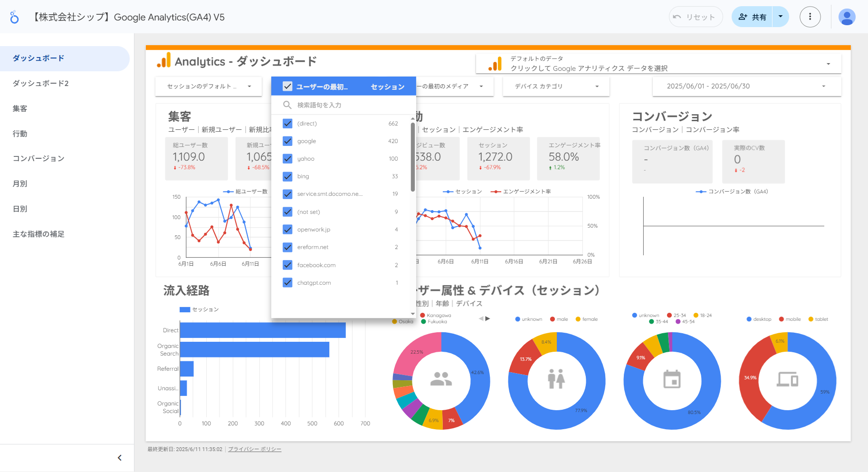Click the people icon in region donut chart
The image size is (868, 472).
pyautogui.click(x=441, y=379)
